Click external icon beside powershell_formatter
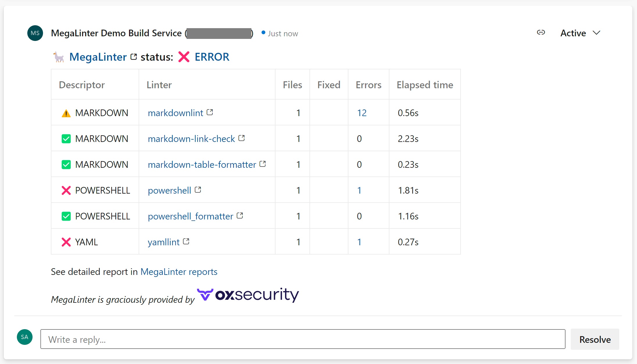The image size is (637, 364). 240,216
